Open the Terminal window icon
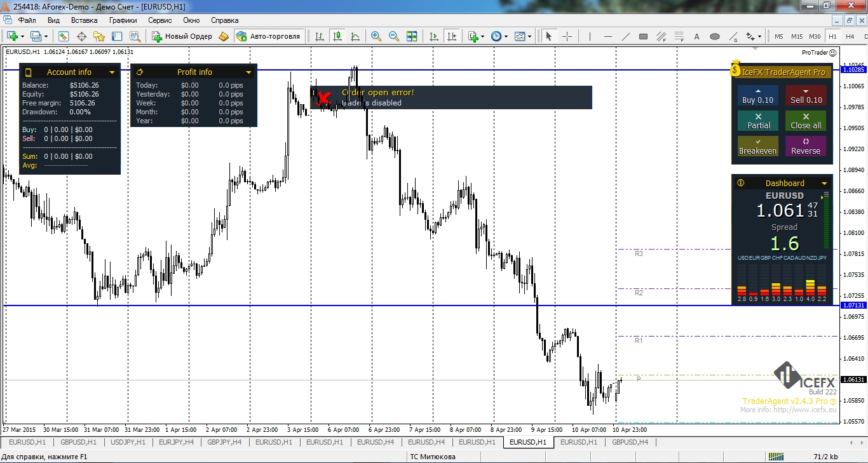 tap(117, 36)
